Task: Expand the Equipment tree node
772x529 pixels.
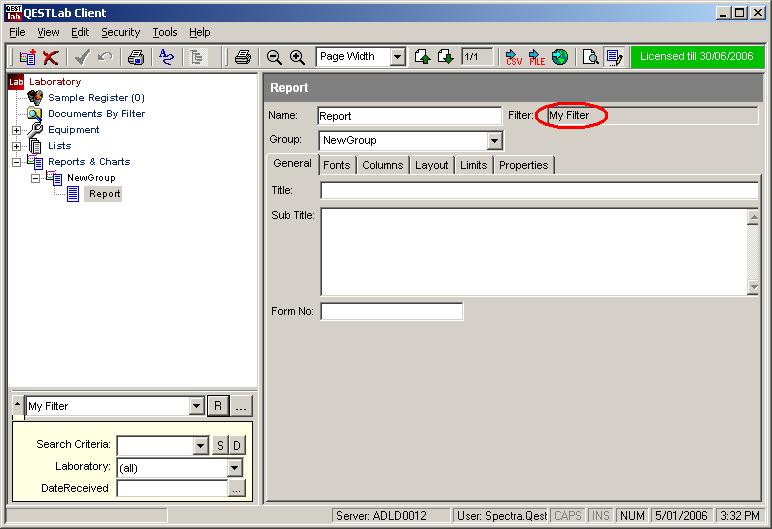Action: [x=17, y=130]
